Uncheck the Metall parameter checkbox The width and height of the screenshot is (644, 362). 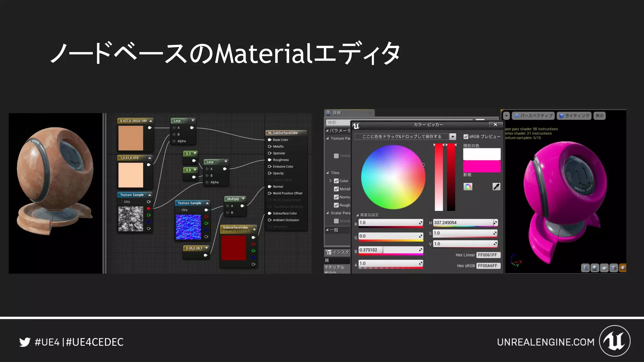click(336, 189)
